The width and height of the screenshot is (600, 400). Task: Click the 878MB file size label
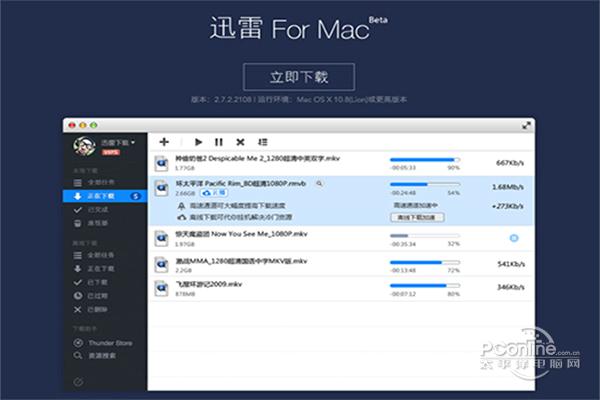tap(185, 294)
